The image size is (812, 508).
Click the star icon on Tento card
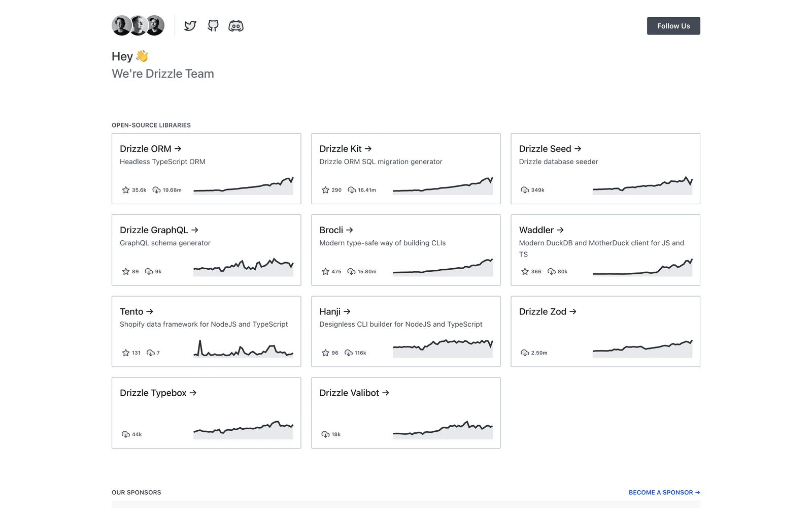pyautogui.click(x=126, y=353)
